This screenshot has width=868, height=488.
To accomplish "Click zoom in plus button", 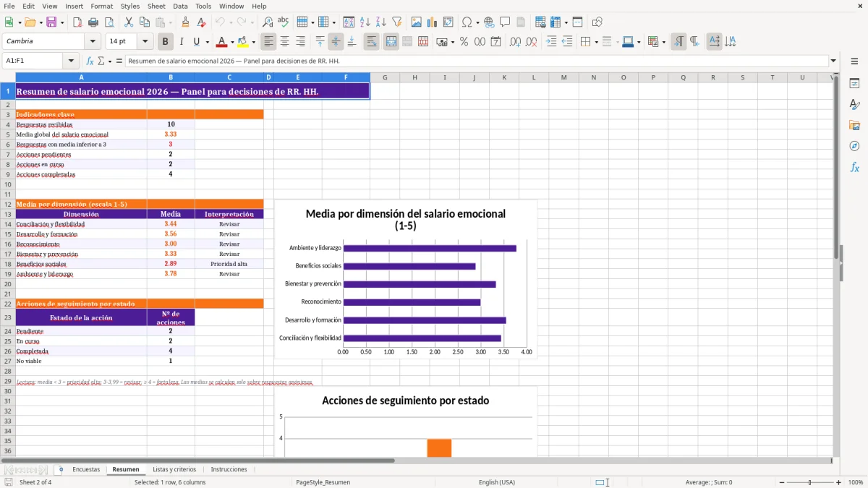I will 838,482.
